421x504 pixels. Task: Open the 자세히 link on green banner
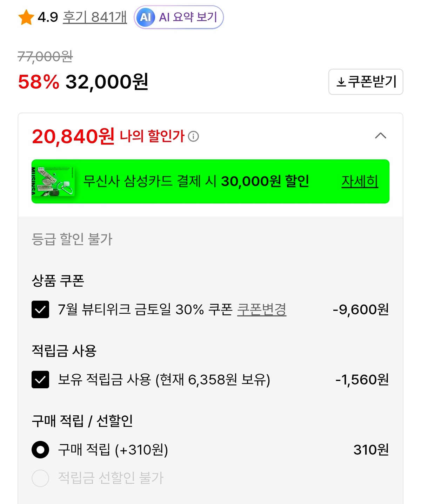(360, 182)
